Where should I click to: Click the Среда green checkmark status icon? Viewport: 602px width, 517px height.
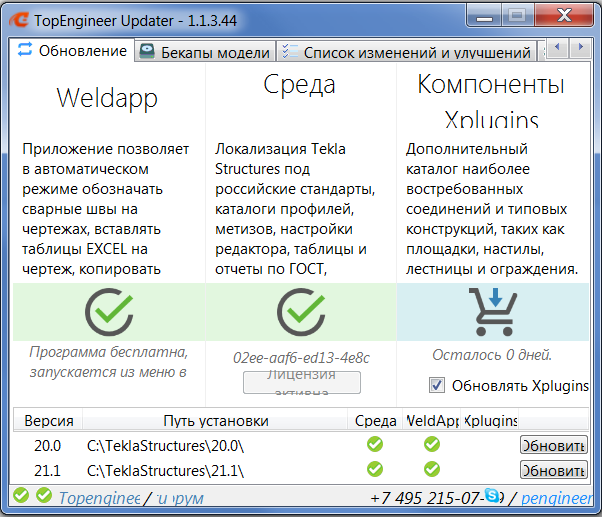301,312
